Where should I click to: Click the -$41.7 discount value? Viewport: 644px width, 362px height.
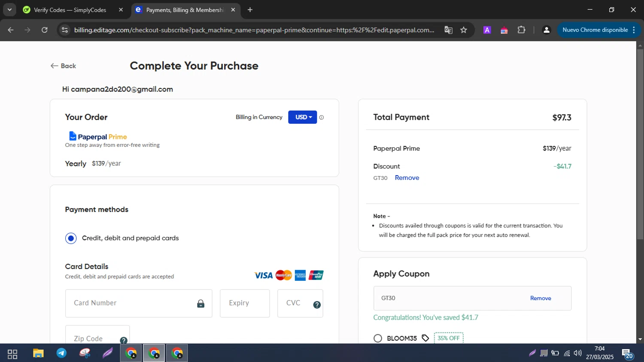562,166
